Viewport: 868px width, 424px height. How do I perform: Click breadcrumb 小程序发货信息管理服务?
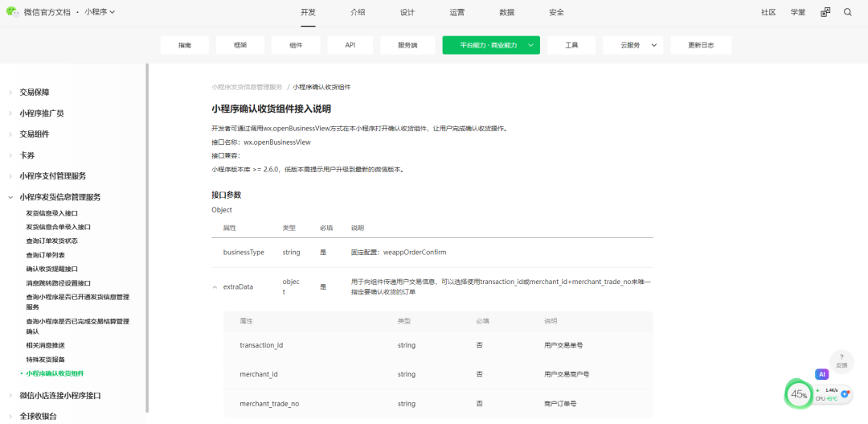247,87
